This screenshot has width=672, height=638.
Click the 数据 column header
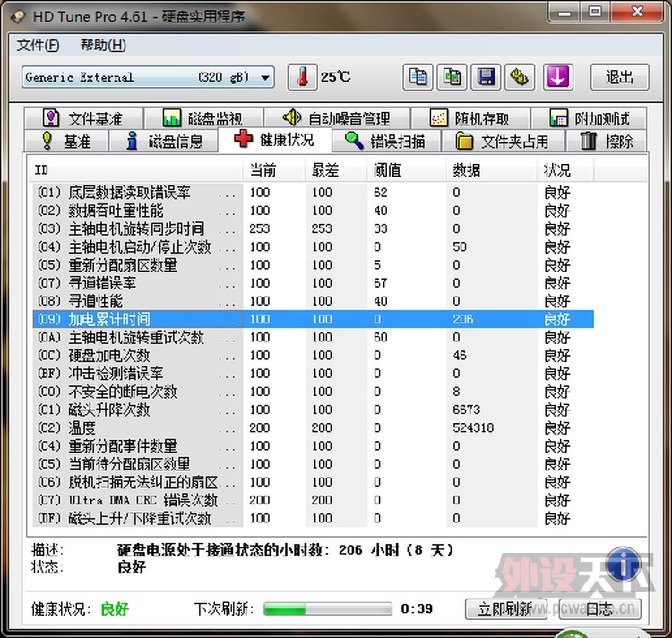(x=492, y=170)
